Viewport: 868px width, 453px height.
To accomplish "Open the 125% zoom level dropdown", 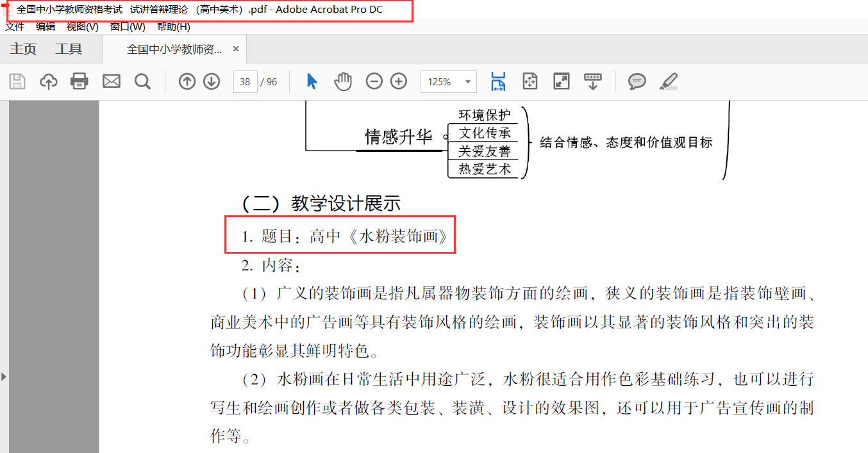I will (x=469, y=82).
